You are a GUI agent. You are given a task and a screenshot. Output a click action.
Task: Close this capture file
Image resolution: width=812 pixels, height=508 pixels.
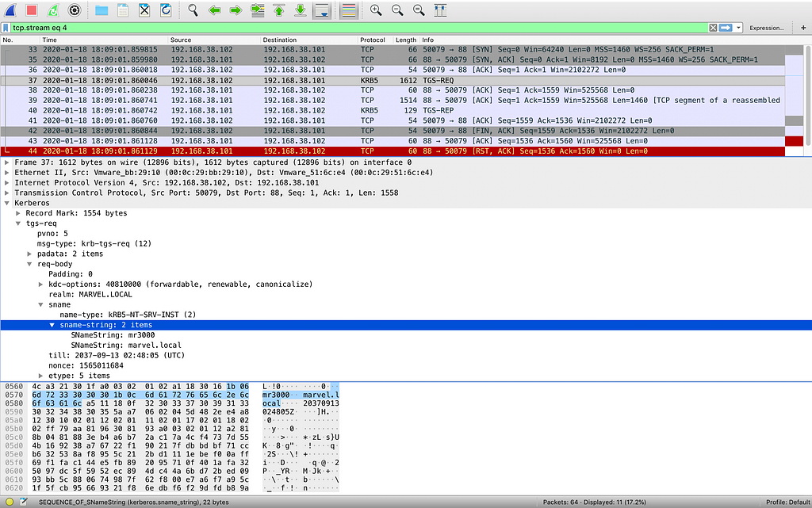pyautogui.click(x=144, y=10)
